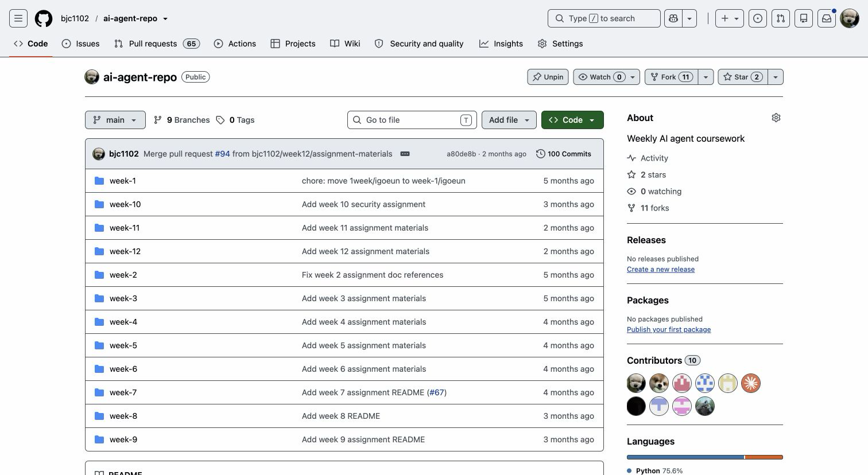Open the Fork options dropdown arrow
This screenshot has width=868, height=475.
[706, 77]
